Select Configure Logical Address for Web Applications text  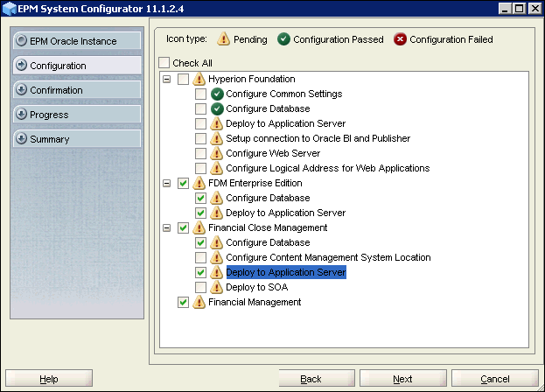[328, 169]
